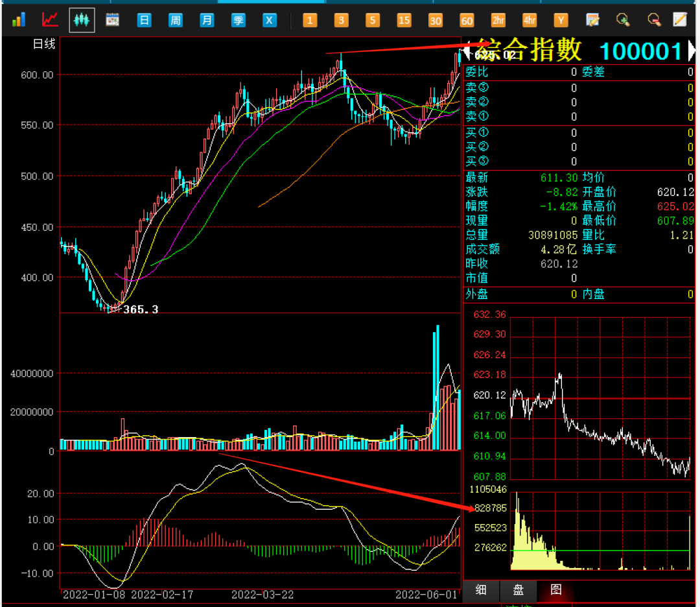Click the 日线 period label
Image resolution: width=700 pixels, height=607 pixels.
44,43
